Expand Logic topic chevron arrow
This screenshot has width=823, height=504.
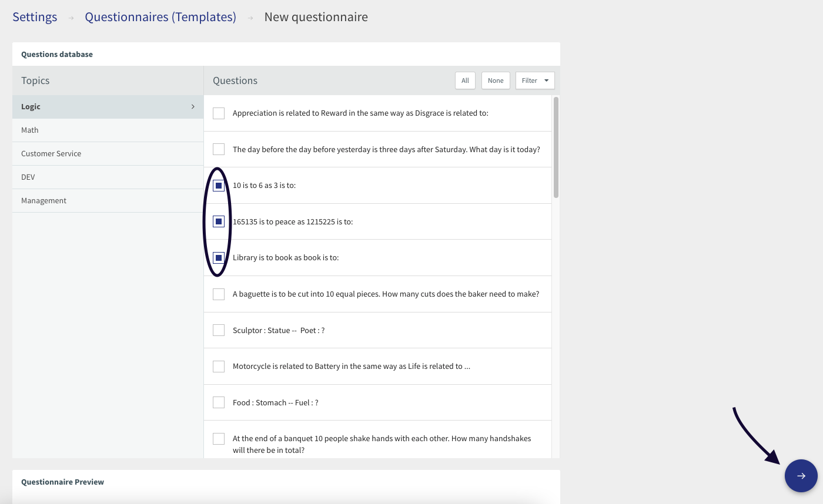[x=193, y=106]
